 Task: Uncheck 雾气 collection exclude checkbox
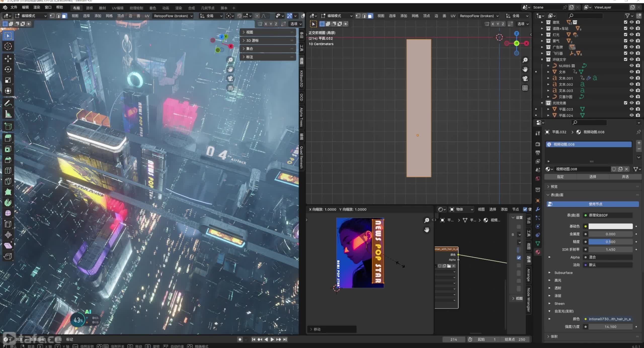point(626,41)
